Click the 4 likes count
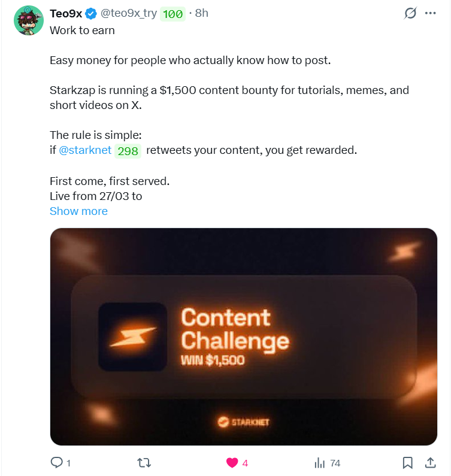This screenshot has width=451, height=476. 245,463
